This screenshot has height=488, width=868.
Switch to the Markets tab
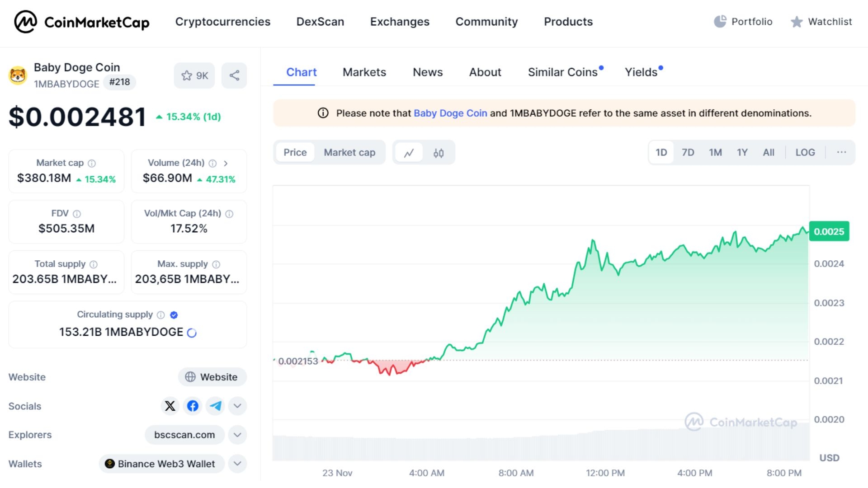(364, 72)
